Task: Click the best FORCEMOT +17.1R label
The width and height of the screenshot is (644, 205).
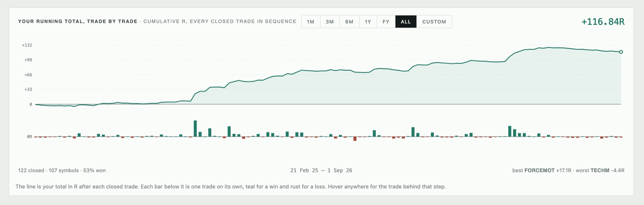Action: (542, 170)
